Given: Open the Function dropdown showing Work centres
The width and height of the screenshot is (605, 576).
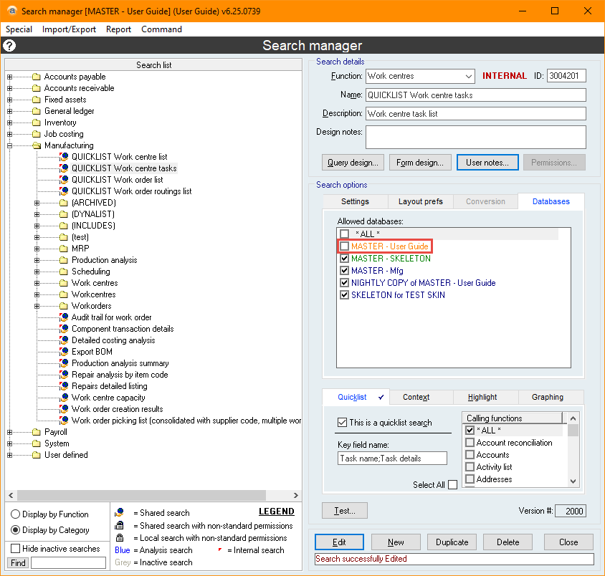Looking at the screenshot, I should point(468,76).
